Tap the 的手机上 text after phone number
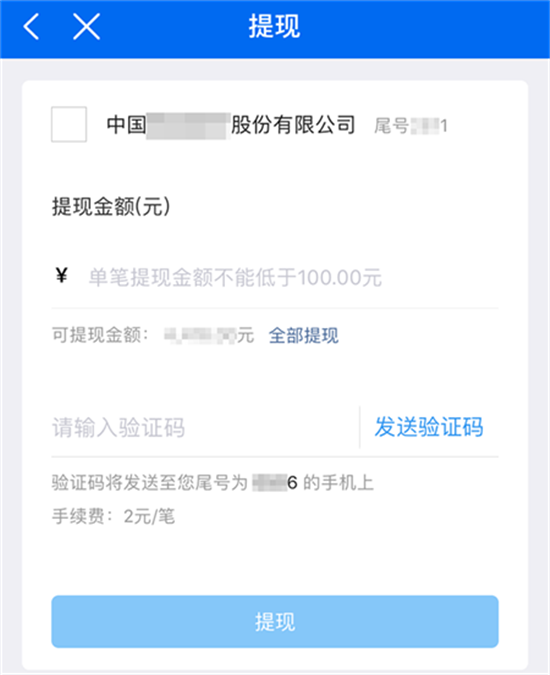Image resolution: width=550 pixels, height=675 pixels. tap(339, 483)
